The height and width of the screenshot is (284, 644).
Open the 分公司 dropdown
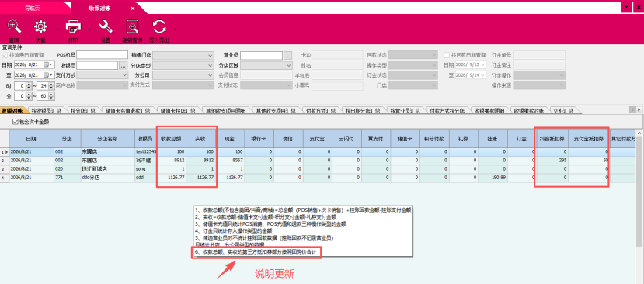tap(183, 75)
